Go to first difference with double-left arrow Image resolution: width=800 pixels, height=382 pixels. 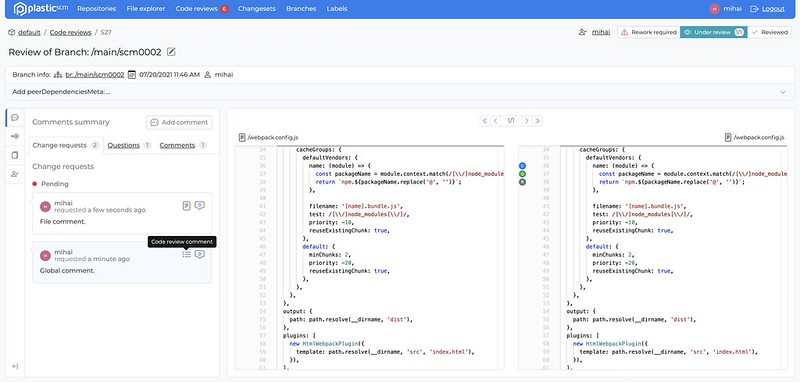[485, 121]
